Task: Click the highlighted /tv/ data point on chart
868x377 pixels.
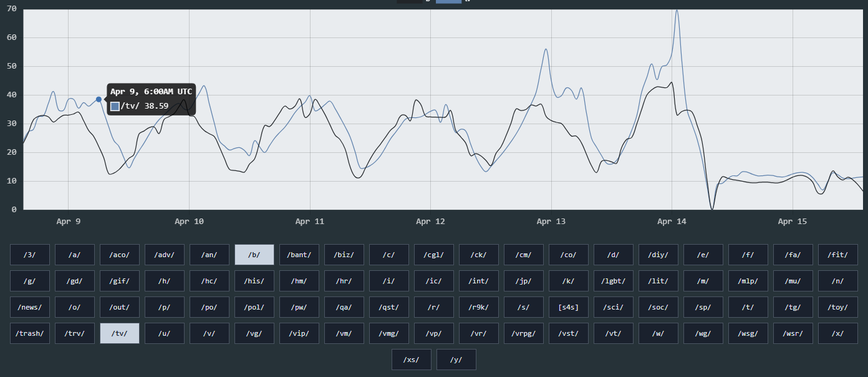Action: click(x=99, y=99)
